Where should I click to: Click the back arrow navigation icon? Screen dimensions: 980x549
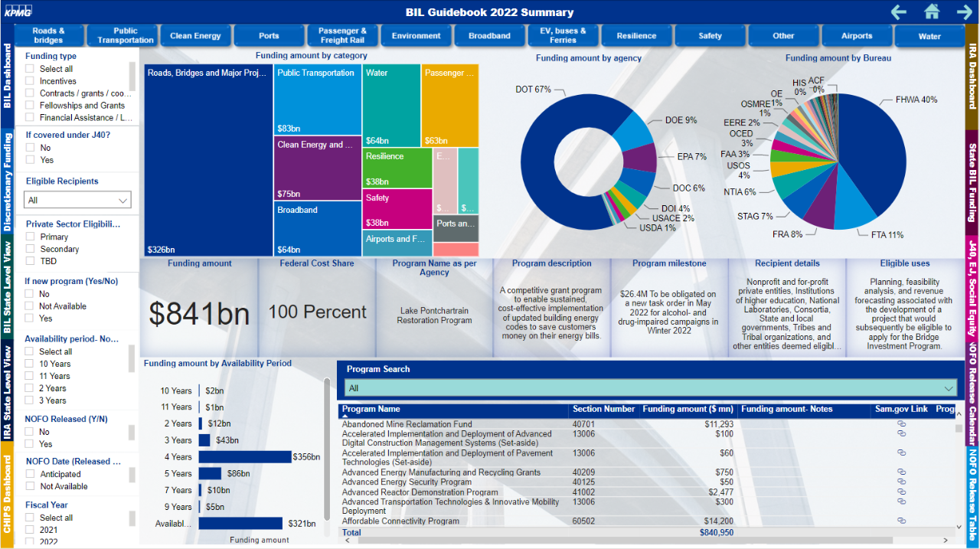[899, 11]
